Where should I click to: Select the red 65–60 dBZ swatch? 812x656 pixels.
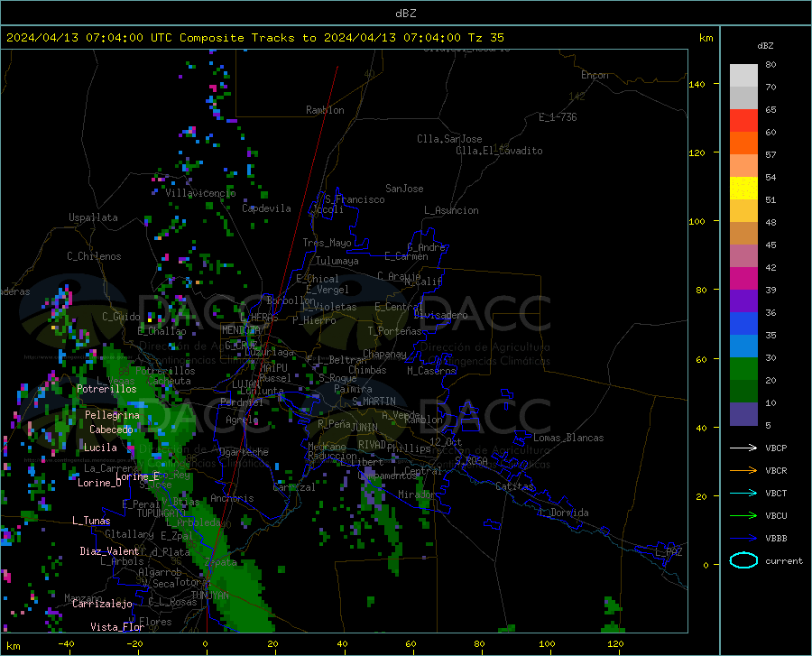743,121
